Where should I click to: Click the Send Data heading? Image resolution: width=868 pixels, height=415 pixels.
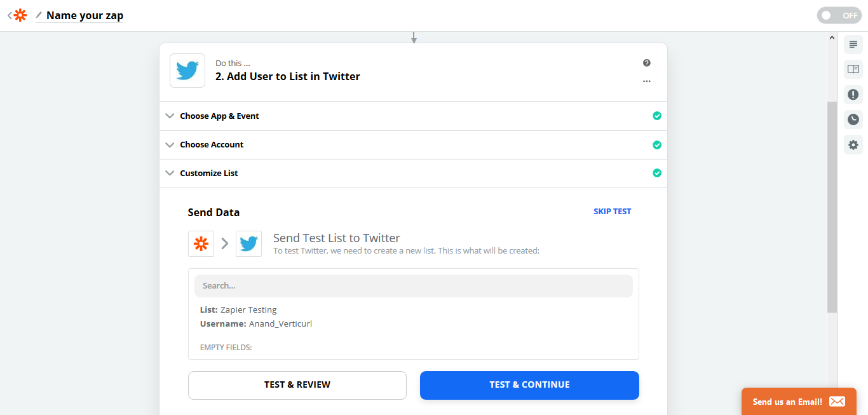point(214,212)
